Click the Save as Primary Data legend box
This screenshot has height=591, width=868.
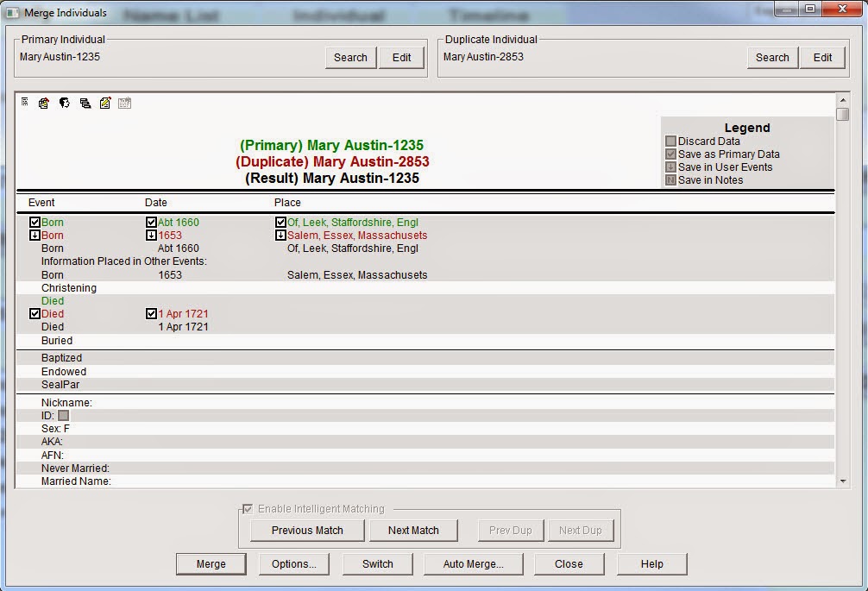(x=671, y=154)
